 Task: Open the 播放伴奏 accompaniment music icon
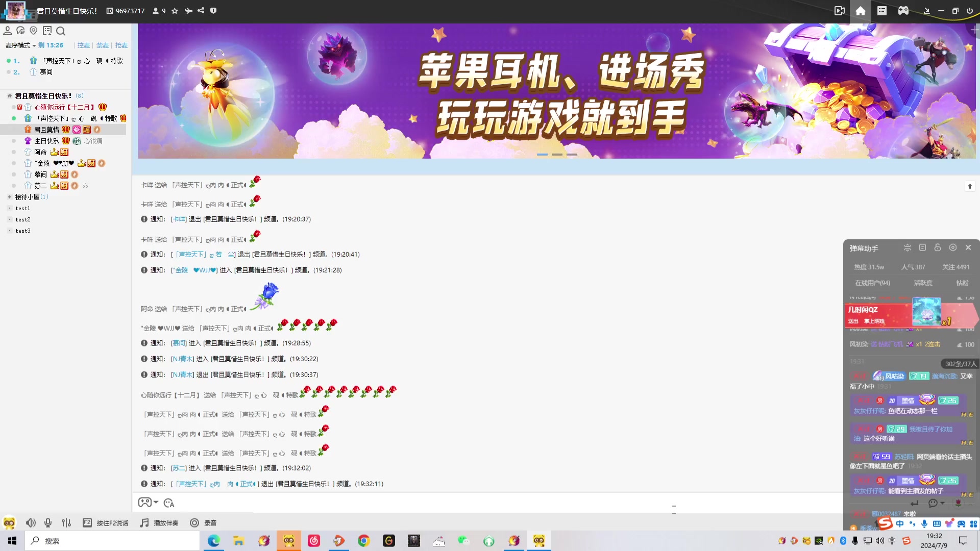[x=144, y=523]
